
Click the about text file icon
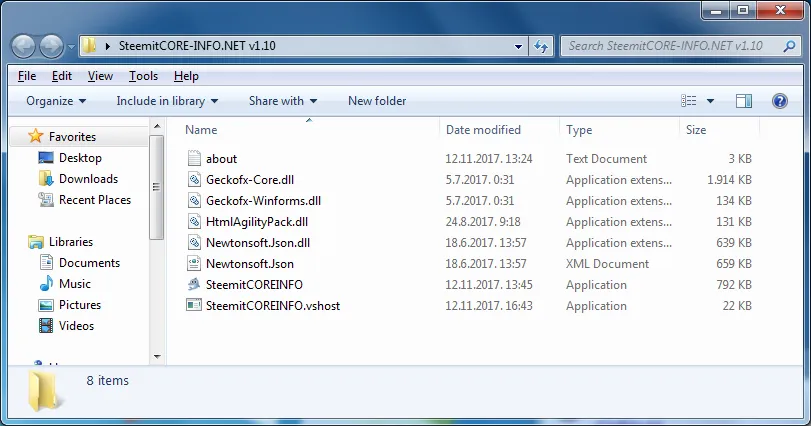[194, 158]
